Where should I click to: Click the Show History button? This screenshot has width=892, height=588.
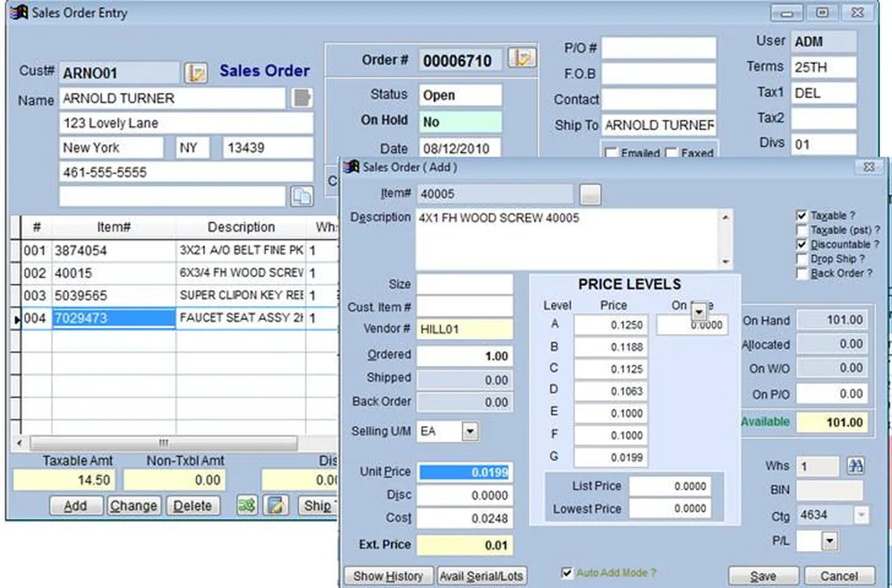(388, 575)
